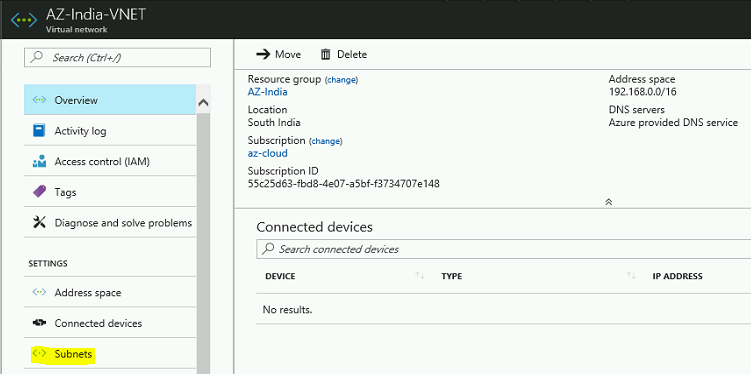The image size is (751, 374).
Task: Click the South India location value
Action: click(x=274, y=123)
